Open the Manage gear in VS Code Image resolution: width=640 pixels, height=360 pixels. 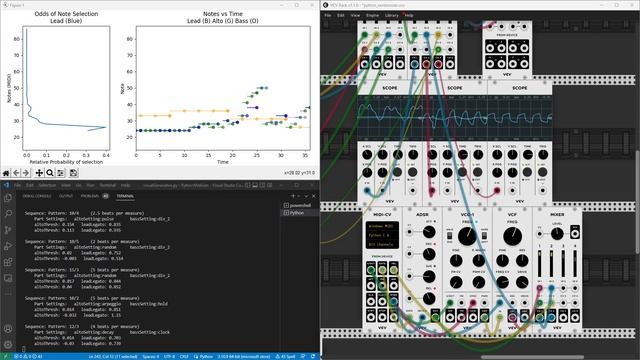click(x=8, y=344)
